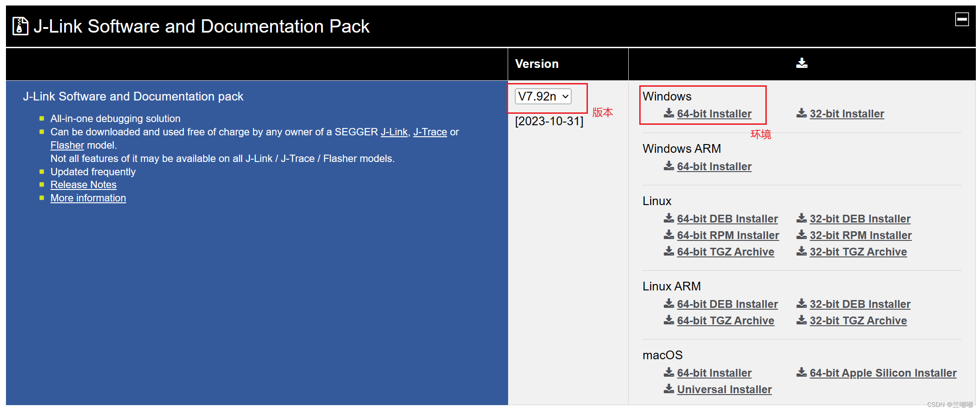Download Linux ARM 32-bit TGZ Archive link
The image size is (980, 412).
click(858, 321)
